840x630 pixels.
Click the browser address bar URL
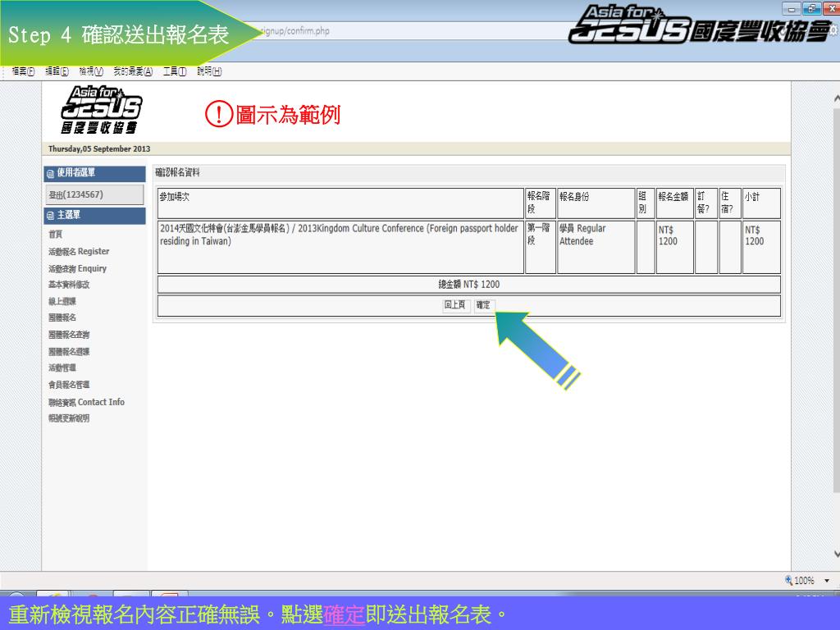[x=295, y=32]
